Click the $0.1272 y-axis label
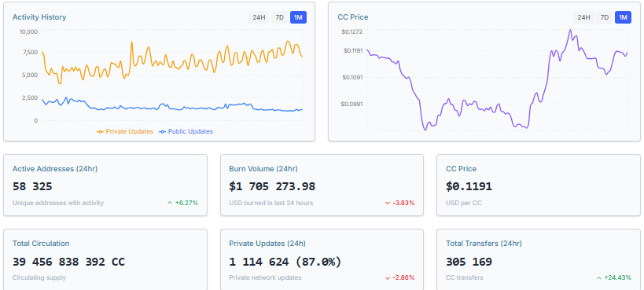 [352, 31]
